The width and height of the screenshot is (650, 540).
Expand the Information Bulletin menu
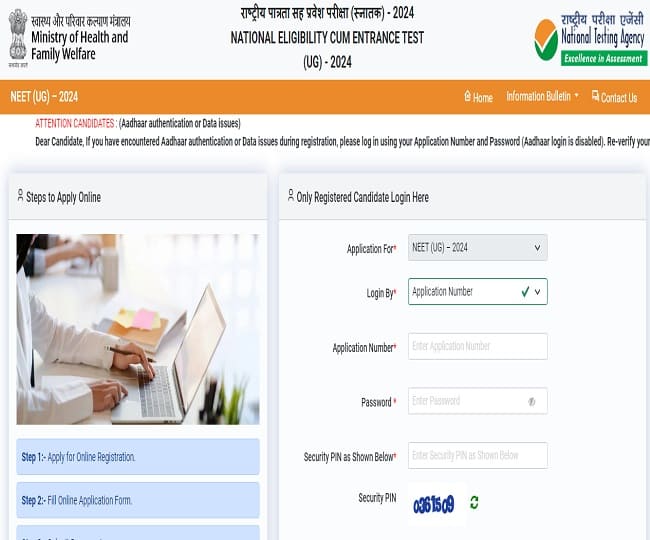542,97
